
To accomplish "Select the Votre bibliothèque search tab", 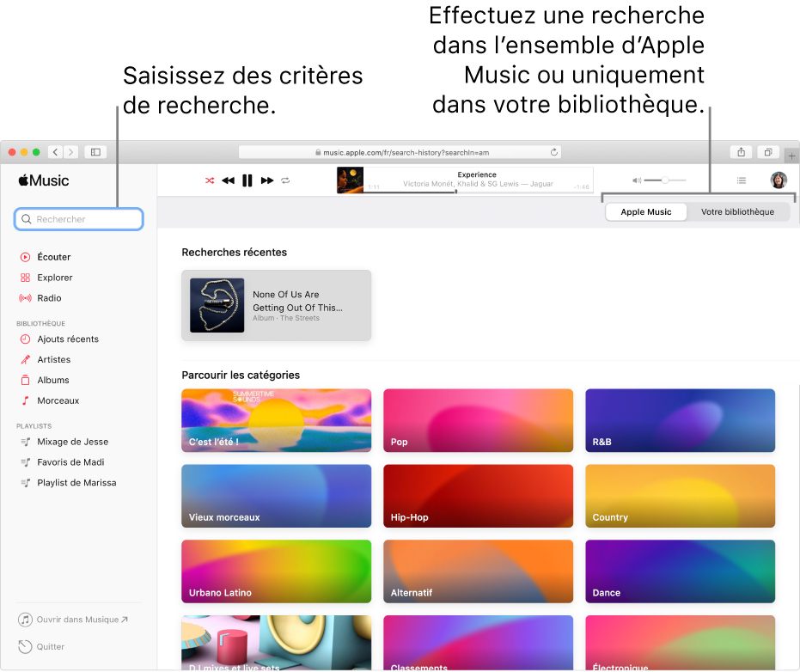I will tap(738, 211).
